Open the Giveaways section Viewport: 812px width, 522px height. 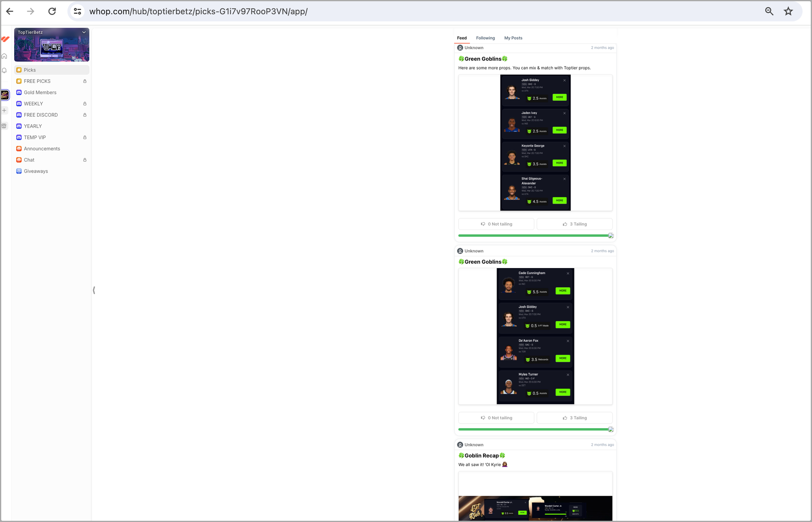click(36, 171)
